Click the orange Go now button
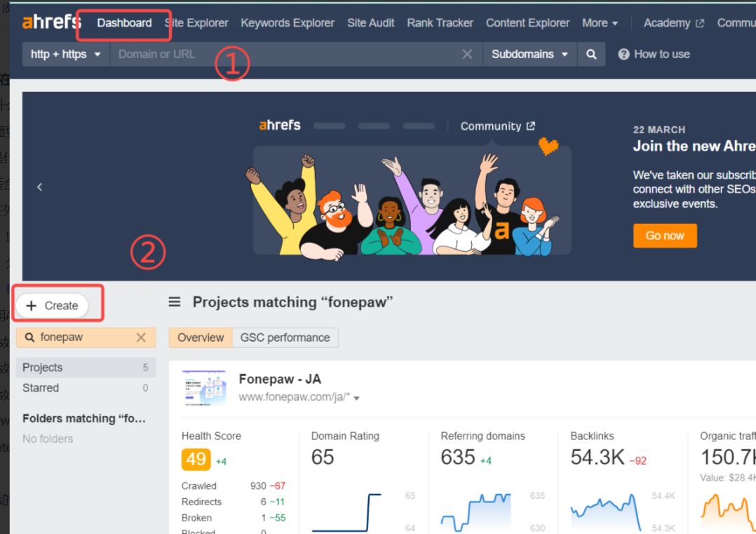The height and width of the screenshot is (534, 756). coord(665,235)
